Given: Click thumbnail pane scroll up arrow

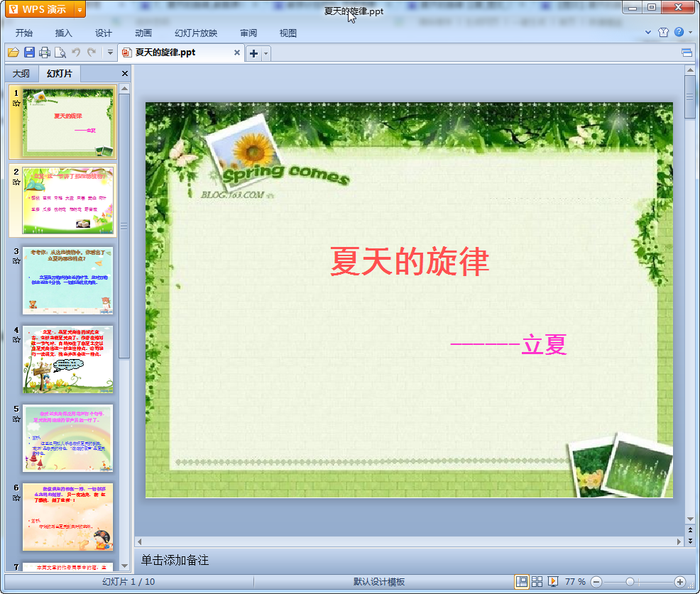Looking at the screenshot, I should coord(124,89).
